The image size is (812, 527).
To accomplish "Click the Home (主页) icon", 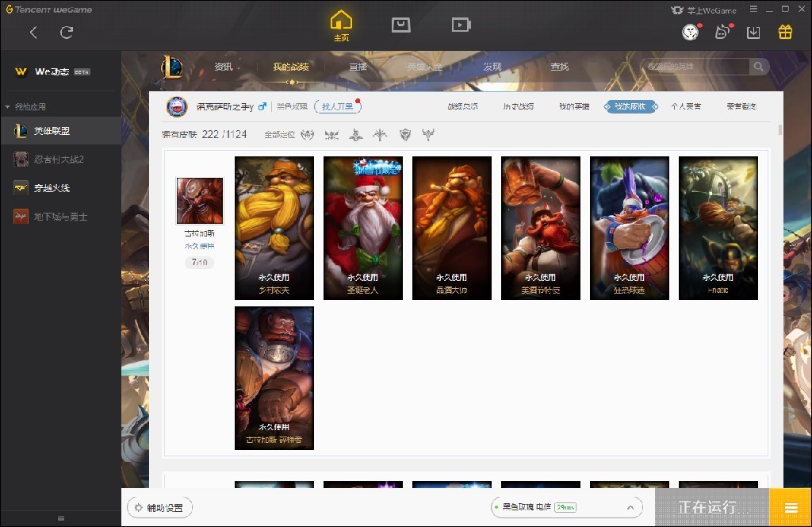I will click(x=341, y=25).
